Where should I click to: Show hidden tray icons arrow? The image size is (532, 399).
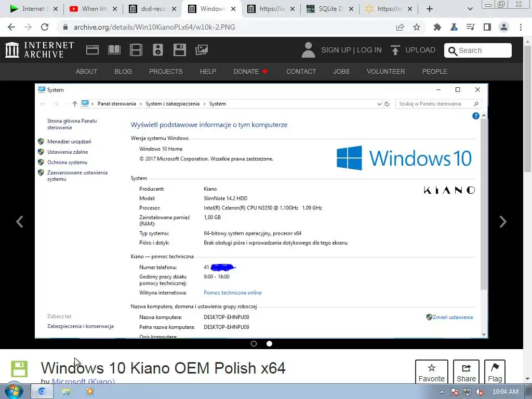pyautogui.click(x=442, y=392)
